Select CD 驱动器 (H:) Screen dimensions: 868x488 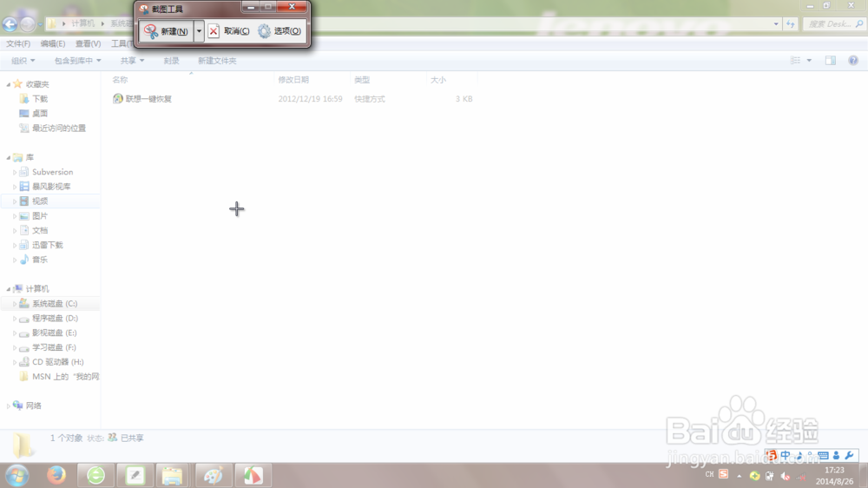click(57, 362)
